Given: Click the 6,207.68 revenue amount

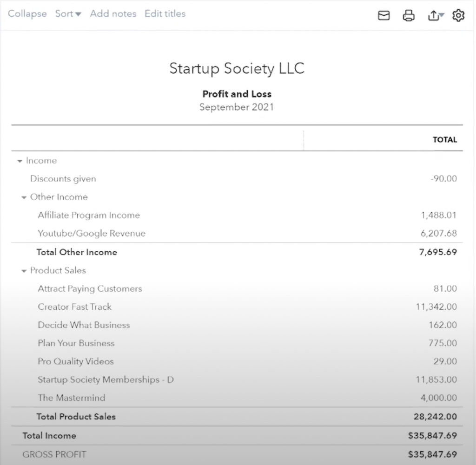Looking at the screenshot, I should (439, 233).
